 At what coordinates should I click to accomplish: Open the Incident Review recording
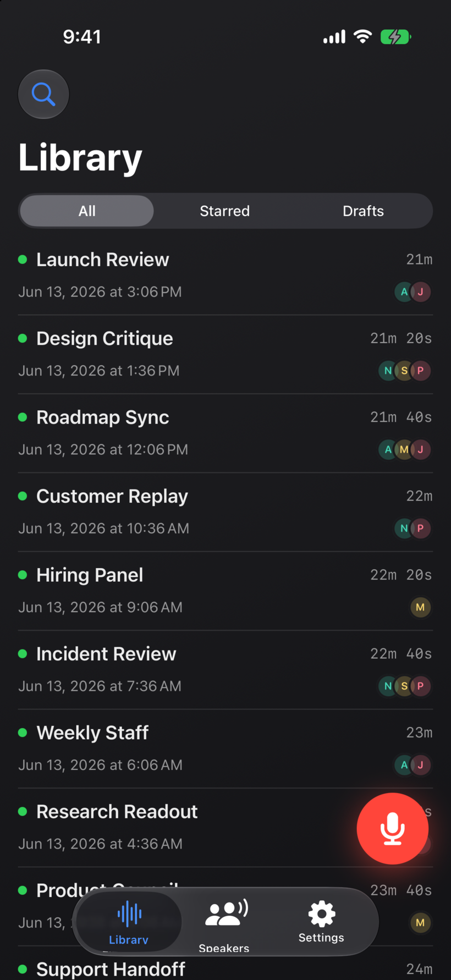[x=226, y=670]
